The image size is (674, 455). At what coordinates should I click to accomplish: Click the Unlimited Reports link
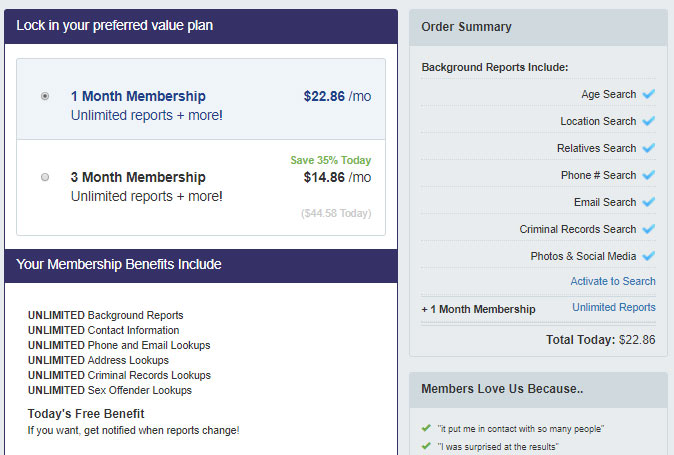point(614,307)
